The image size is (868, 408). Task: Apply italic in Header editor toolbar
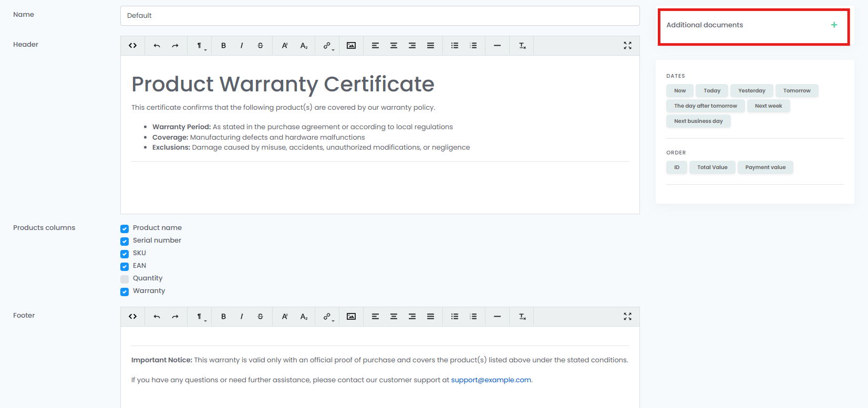coord(242,46)
